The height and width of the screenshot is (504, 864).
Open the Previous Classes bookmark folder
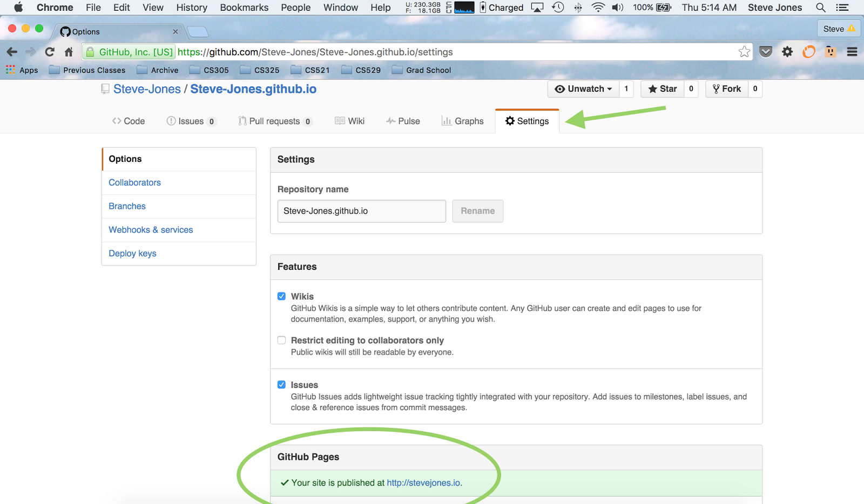point(87,70)
